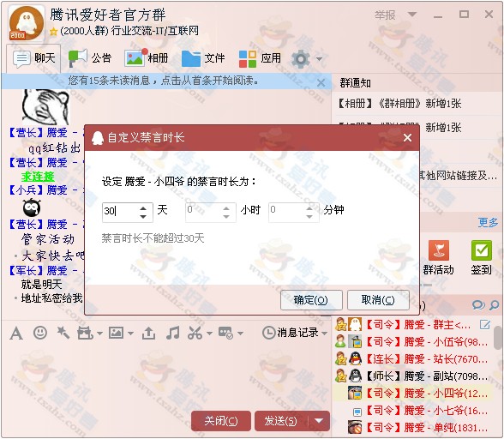Click the member chat bubbles icon
Viewport: 504px width, 439px height.
click(478, 305)
